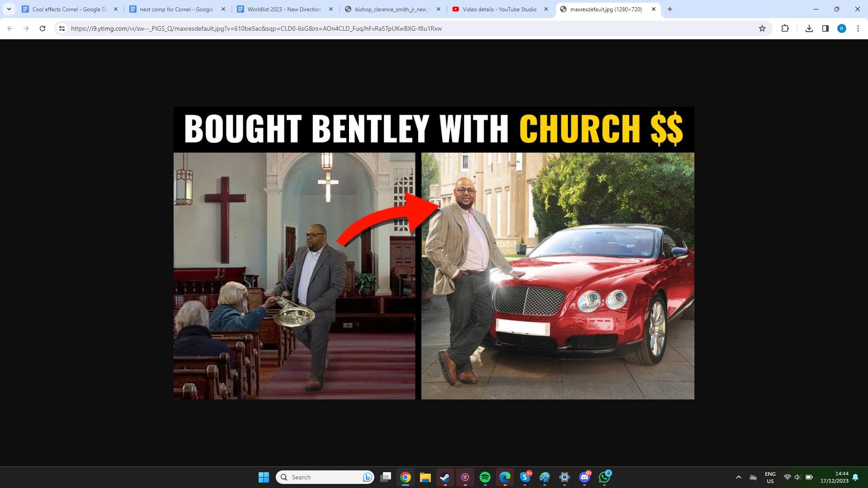The image size is (868, 488).
Task: Close the Worldlist 2023 tab
Action: tap(331, 9)
